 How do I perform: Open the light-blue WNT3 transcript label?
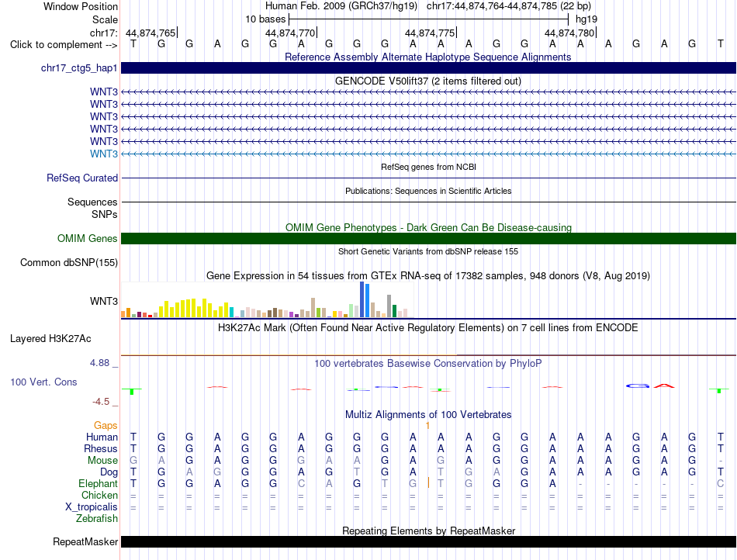pyautogui.click(x=104, y=154)
